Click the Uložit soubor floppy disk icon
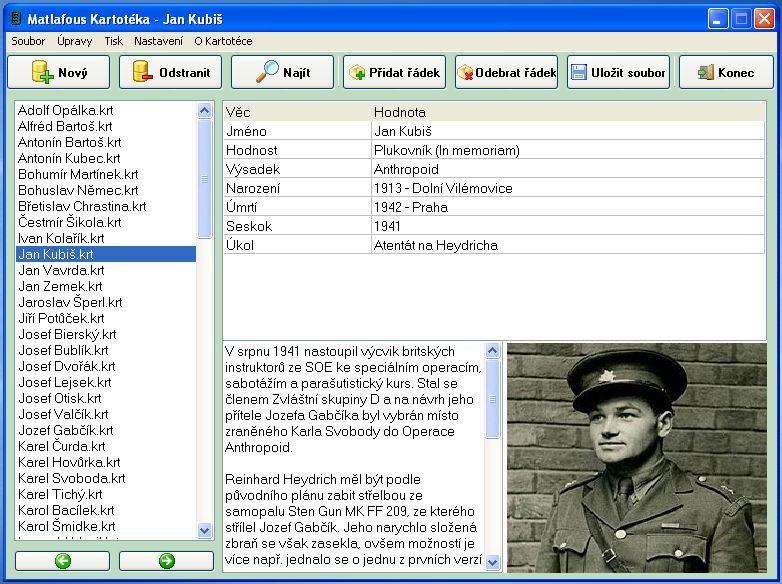The image size is (782, 584). coord(578,73)
